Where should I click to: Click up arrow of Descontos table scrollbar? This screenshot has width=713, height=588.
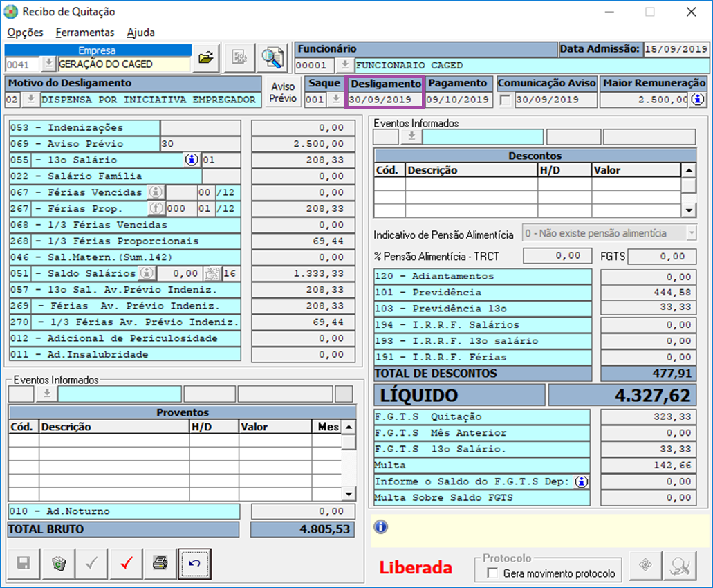tap(689, 171)
